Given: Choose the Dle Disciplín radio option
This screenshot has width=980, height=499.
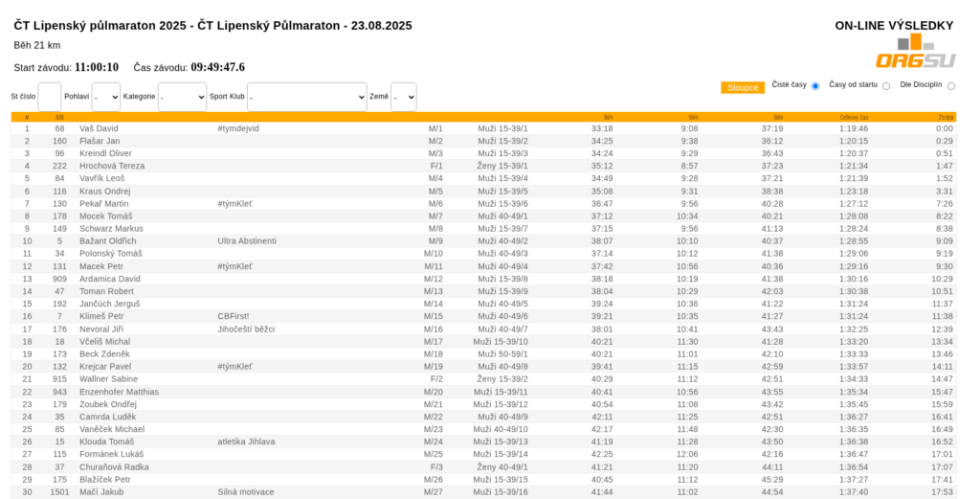Looking at the screenshot, I should 950,86.
